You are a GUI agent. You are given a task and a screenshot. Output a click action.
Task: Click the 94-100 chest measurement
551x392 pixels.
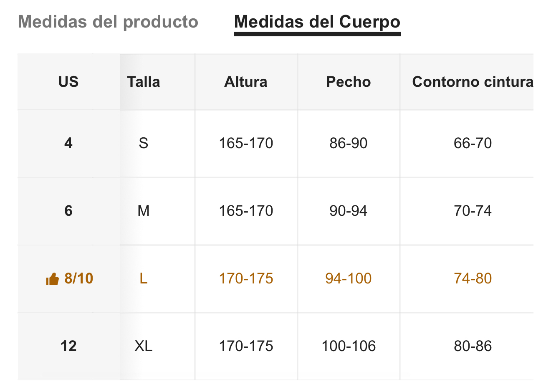click(349, 279)
